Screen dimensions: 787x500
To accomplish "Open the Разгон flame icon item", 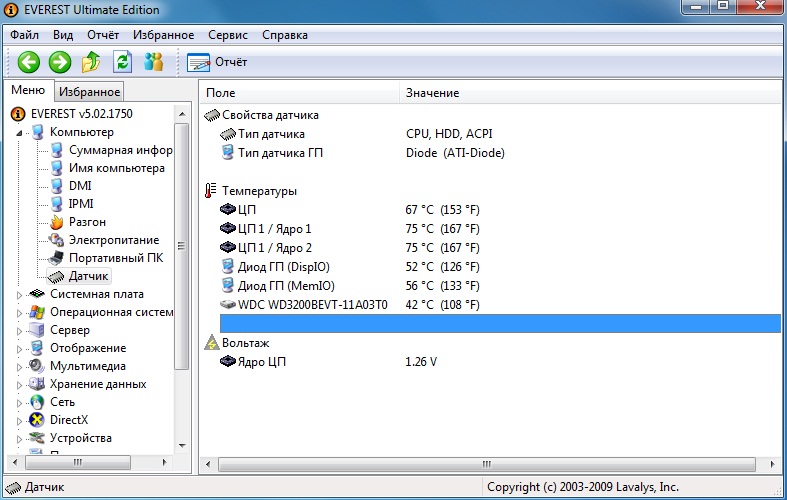I will pos(57,222).
